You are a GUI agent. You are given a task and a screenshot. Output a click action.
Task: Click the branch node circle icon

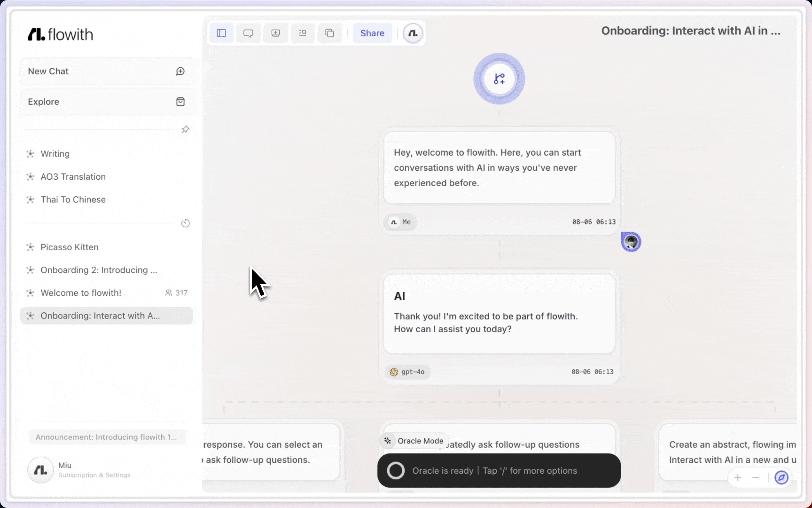click(499, 79)
